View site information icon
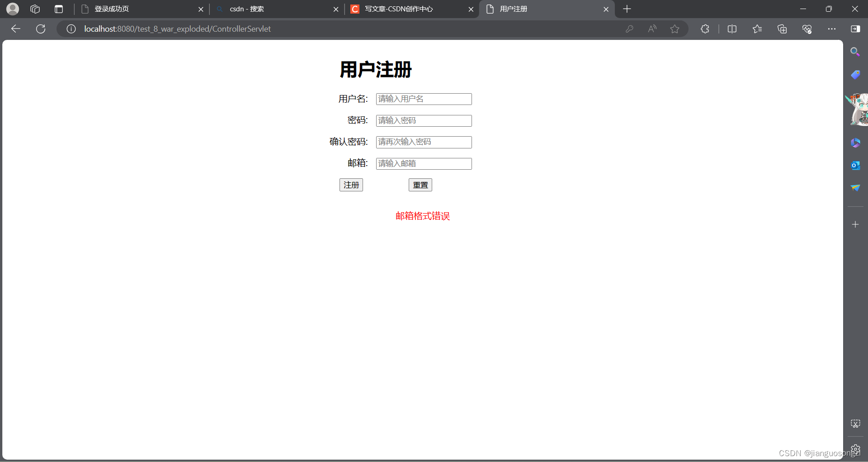The image size is (868, 462). tap(71, 29)
